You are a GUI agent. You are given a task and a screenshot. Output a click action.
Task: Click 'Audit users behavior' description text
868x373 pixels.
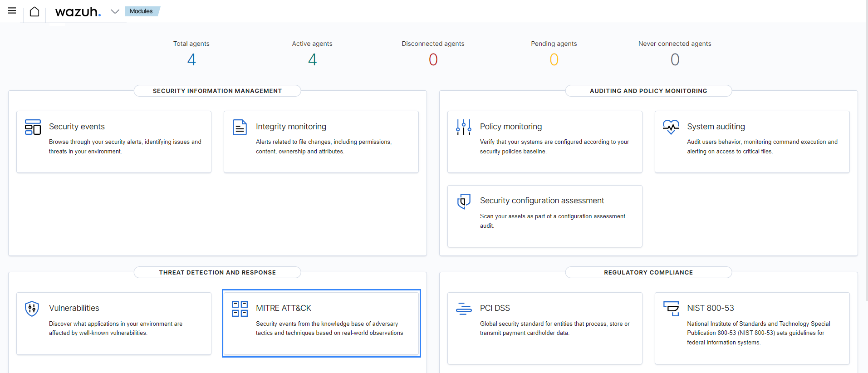[x=762, y=147]
